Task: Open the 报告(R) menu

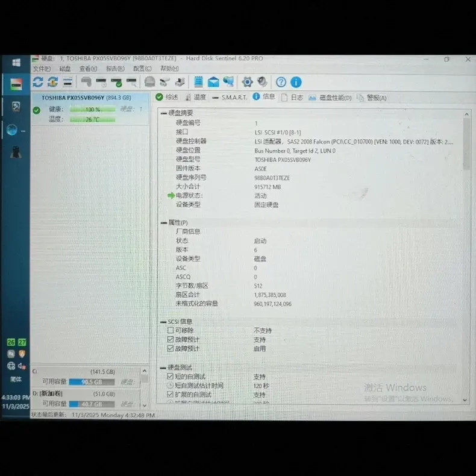Action: coord(115,69)
